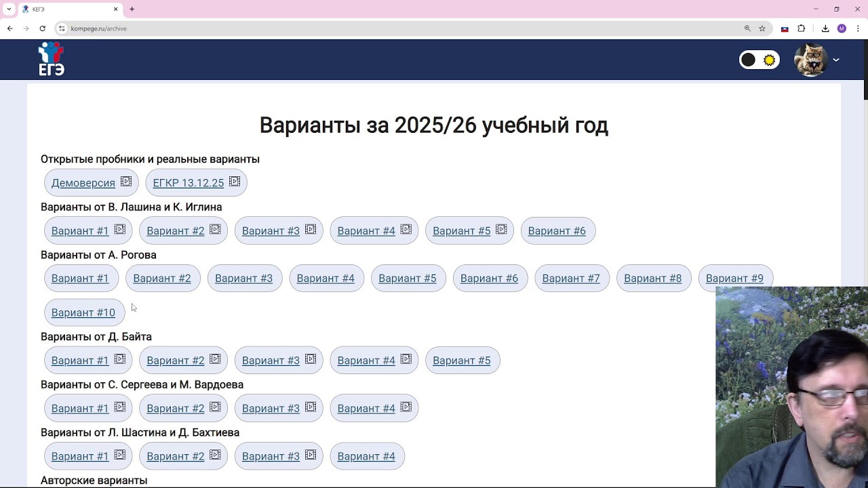The image size is (868, 488).
Task: Open video icon of Байт Вариант #1
Action: (120, 359)
